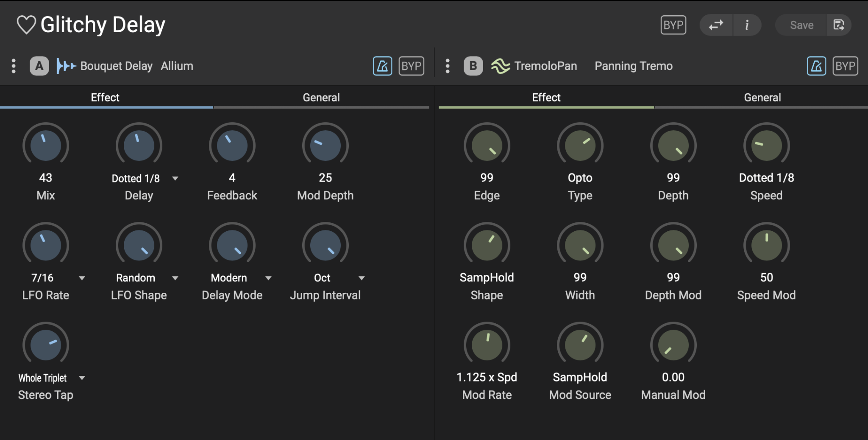Switch to Bouquet Delay Effect tab

[105, 98]
